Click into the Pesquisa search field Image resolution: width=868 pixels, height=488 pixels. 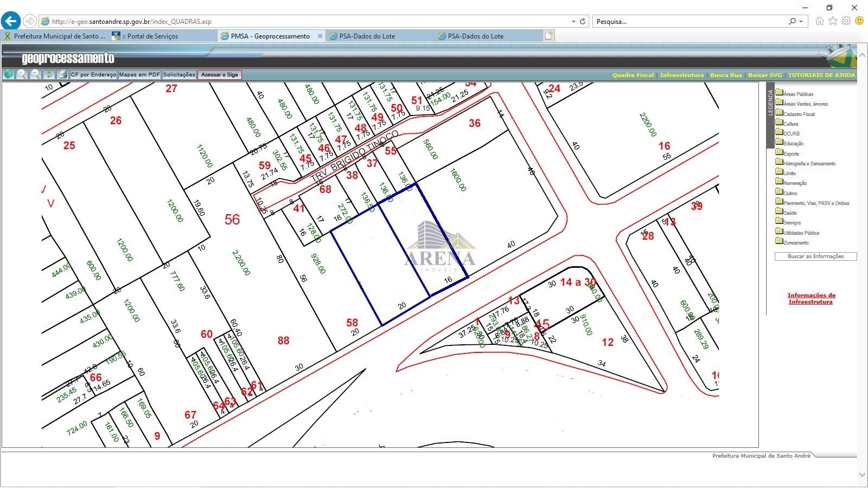click(x=689, y=22)
